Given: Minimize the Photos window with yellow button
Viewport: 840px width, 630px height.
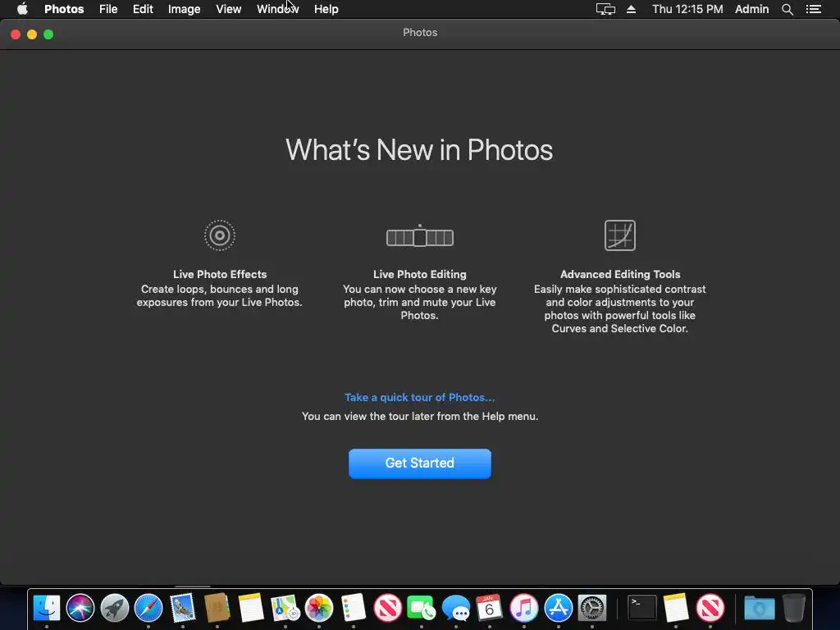Looking at the screenshot, I should pos(32,34).
